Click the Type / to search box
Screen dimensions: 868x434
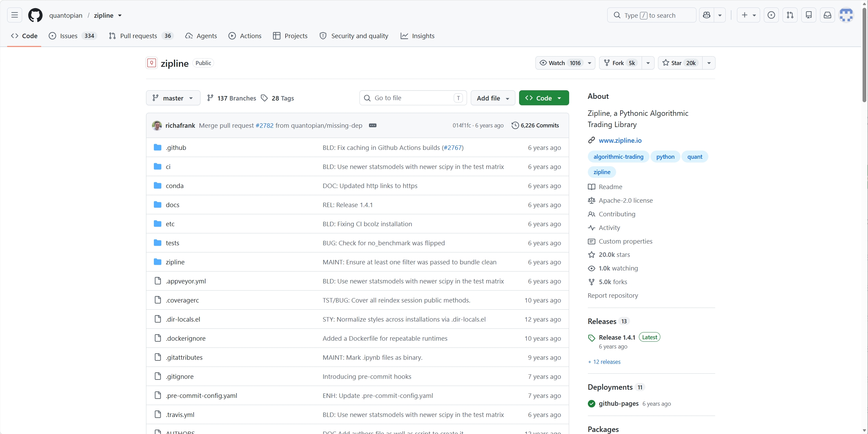click(652, 15)
